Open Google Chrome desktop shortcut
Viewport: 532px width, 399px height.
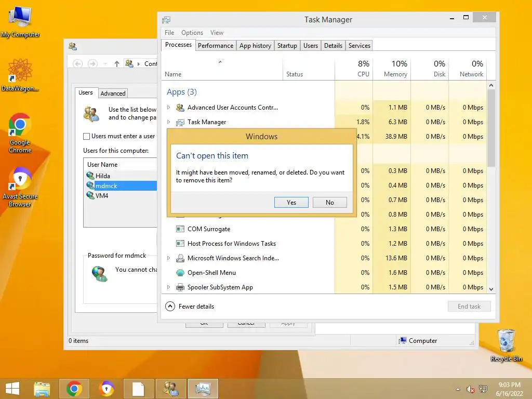tap(20, 133)
